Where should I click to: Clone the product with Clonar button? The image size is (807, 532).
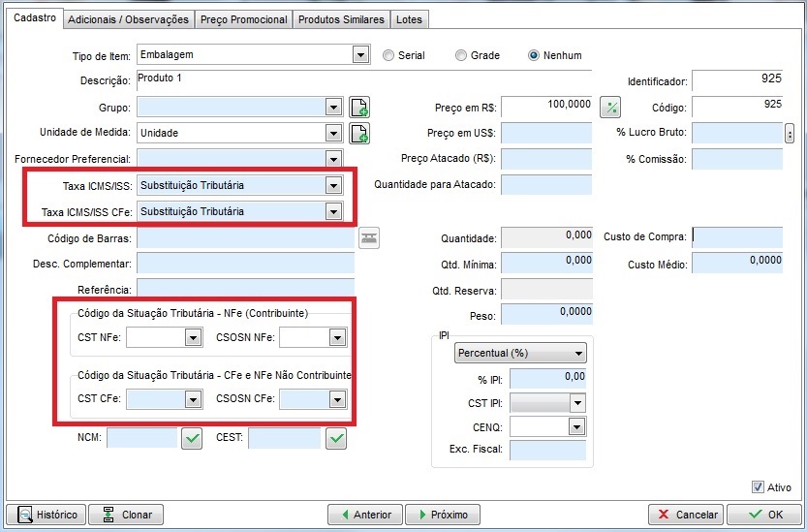pyautogui.click(x=126, y=515)
